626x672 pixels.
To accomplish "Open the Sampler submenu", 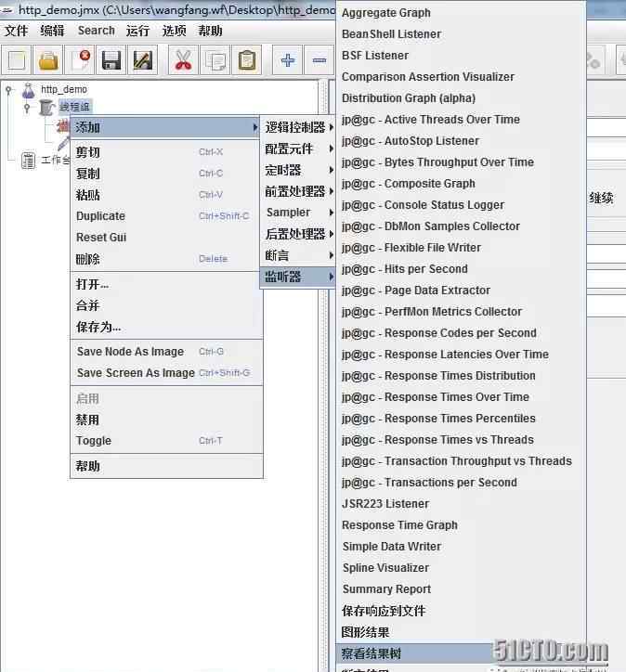I will pos(297,213).
